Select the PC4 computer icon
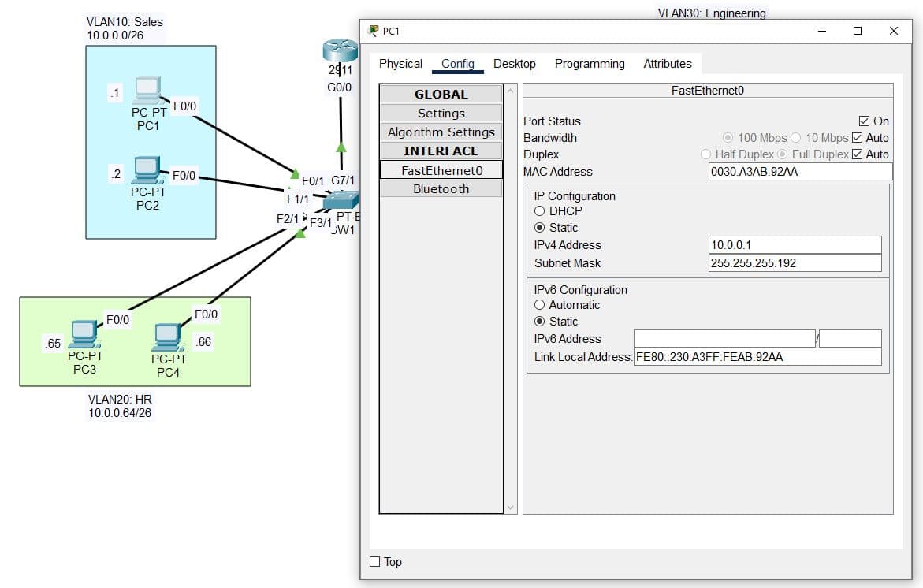 167,337
